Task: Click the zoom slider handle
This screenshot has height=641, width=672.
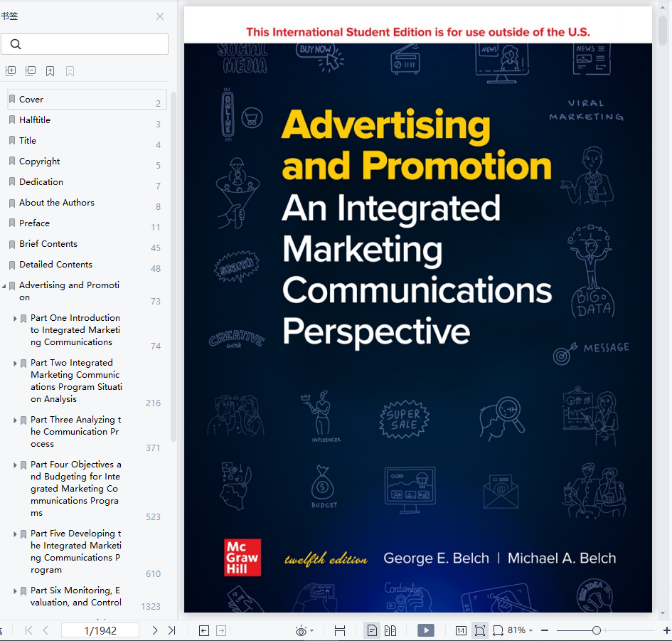Action: point(596,630)
